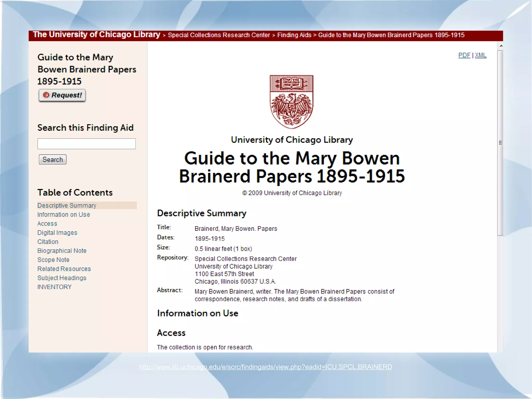
Task: Go to Descriptive Summary in contents
Action: tap(67, 205)
